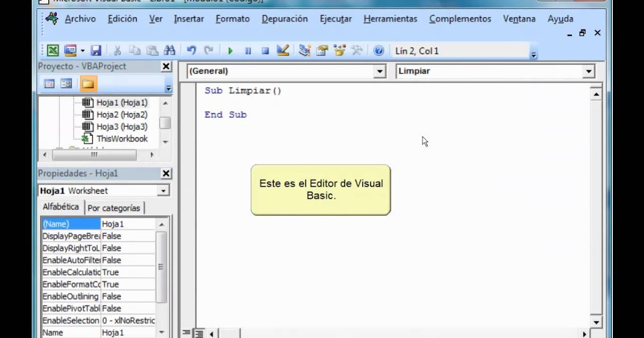Select the Save icon on the toolbar

pos(96,50)
